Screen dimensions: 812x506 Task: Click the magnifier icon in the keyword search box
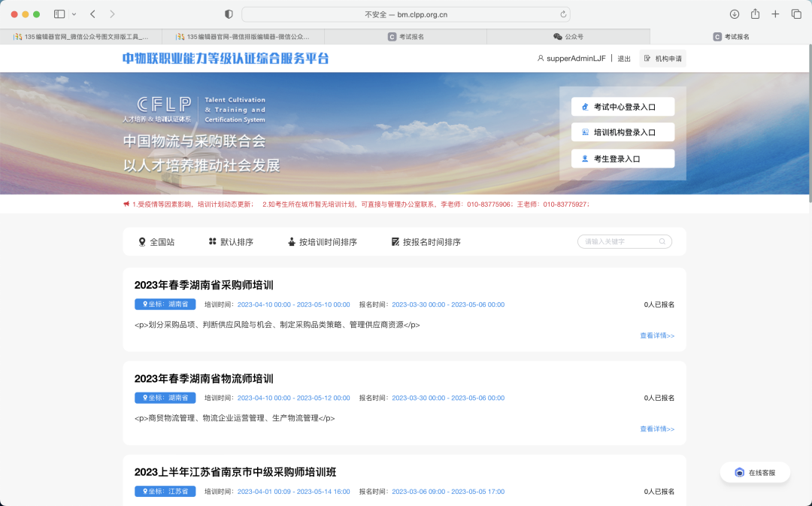coord(662,241)
